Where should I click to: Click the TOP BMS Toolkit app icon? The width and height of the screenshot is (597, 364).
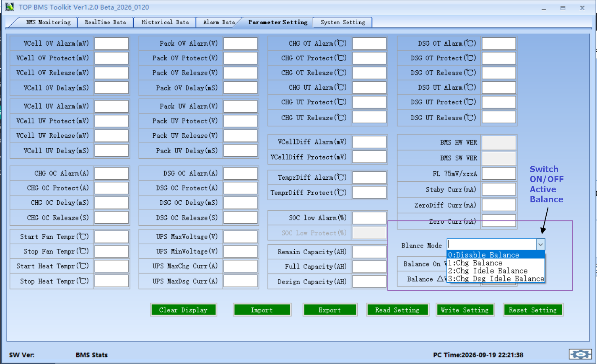pos(9,7)
